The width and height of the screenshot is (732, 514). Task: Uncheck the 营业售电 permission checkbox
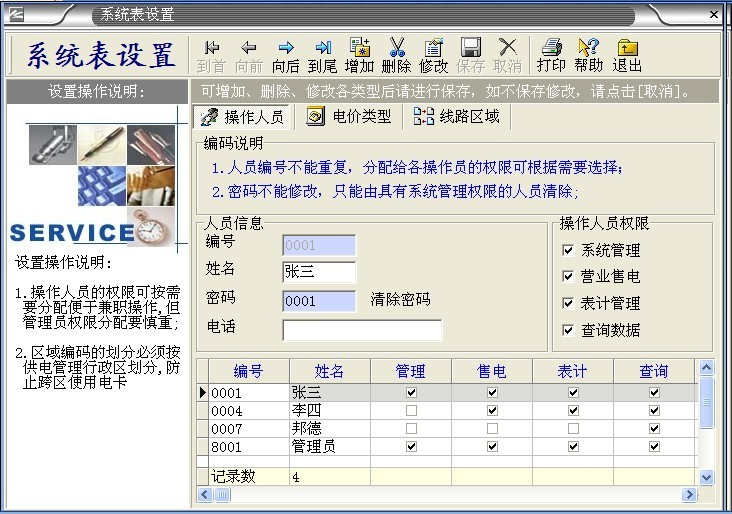click(568, 277)
